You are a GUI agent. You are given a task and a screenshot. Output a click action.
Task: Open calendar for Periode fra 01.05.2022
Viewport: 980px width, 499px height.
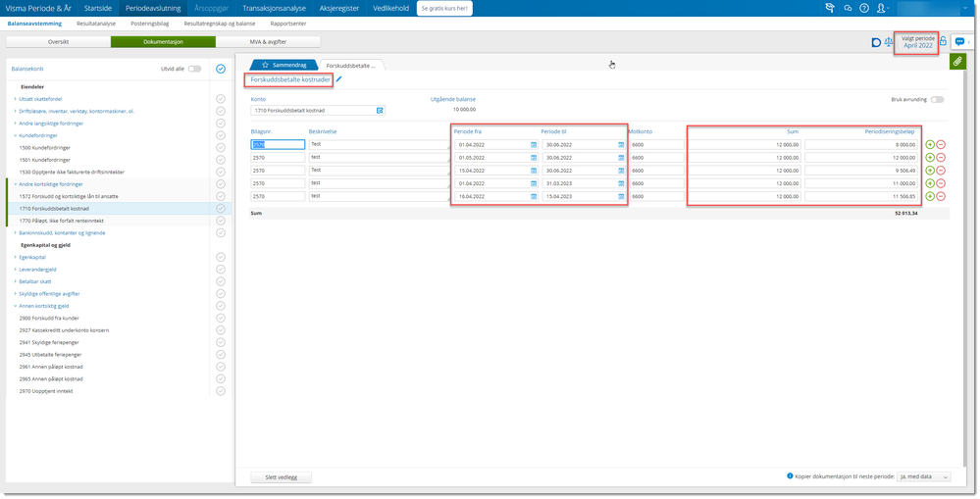[x=534, y=158]
